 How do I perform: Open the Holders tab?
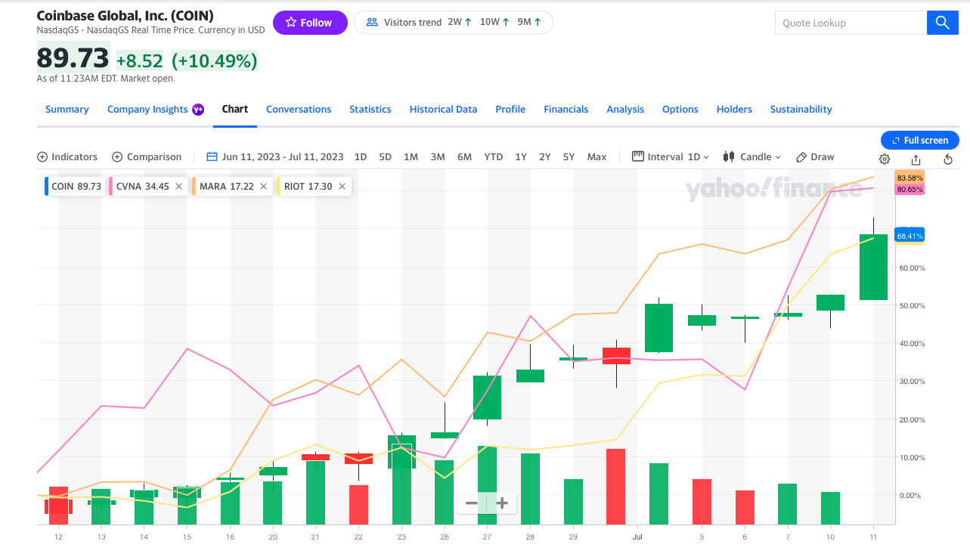734,109
